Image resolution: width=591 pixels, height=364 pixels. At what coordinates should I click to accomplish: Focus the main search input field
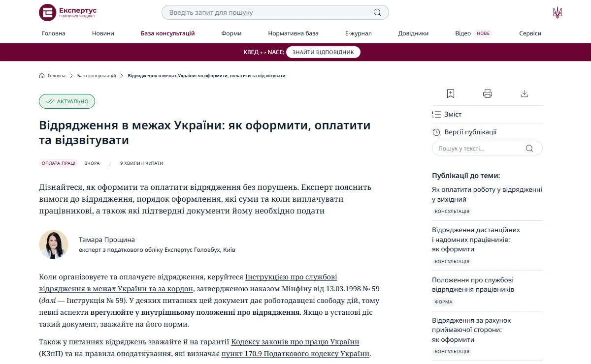(x=275, y=12)
